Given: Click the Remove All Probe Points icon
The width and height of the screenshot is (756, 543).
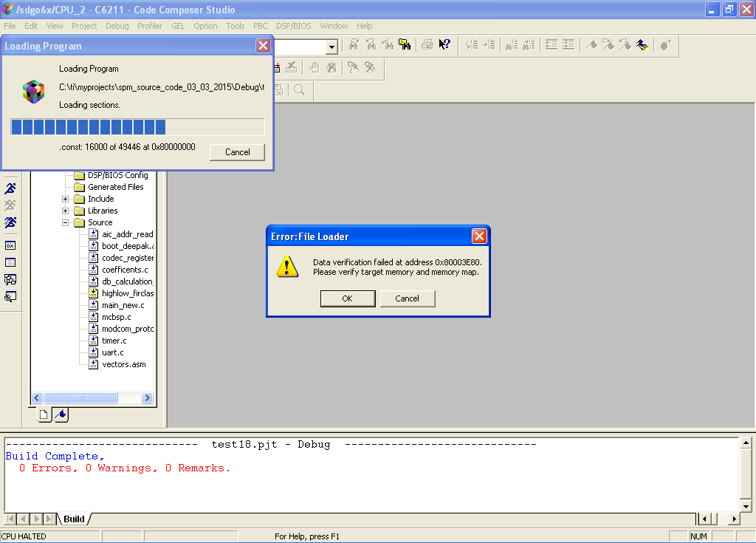Looking at the screenshot, I should point(371,67).
